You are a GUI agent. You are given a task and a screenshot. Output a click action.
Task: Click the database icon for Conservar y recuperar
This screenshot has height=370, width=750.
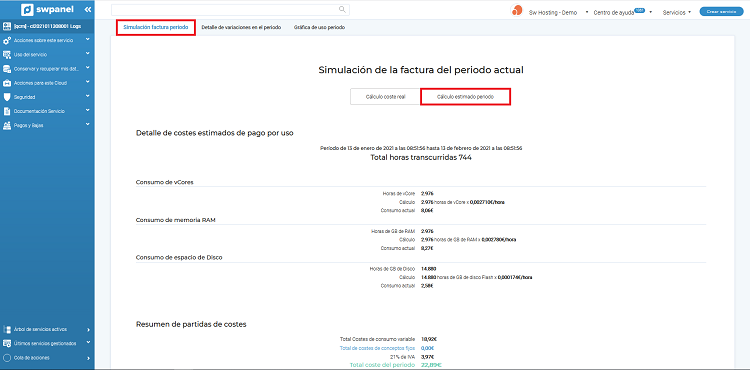7,69
